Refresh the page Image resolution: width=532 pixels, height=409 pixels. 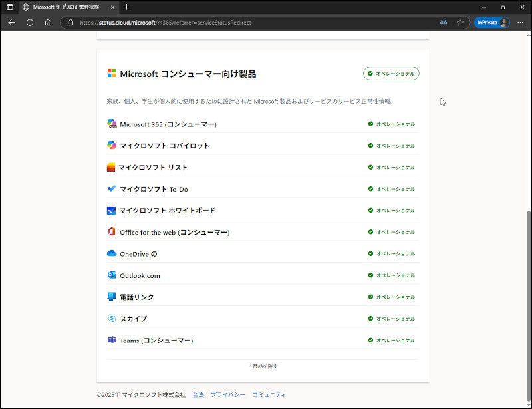[x=30, y=23]
